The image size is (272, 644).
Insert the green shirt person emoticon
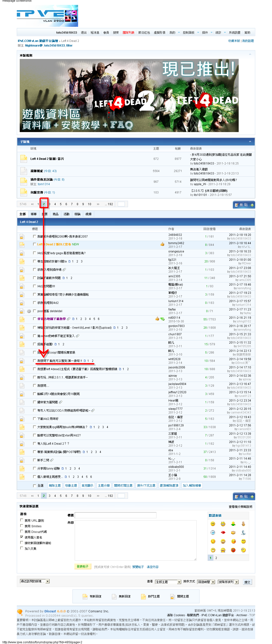coord(233,524)
